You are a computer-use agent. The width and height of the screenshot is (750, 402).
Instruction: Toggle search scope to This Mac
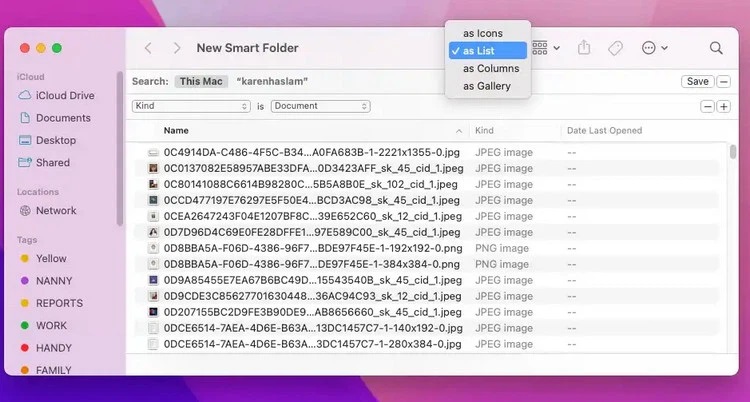point(201,81)
